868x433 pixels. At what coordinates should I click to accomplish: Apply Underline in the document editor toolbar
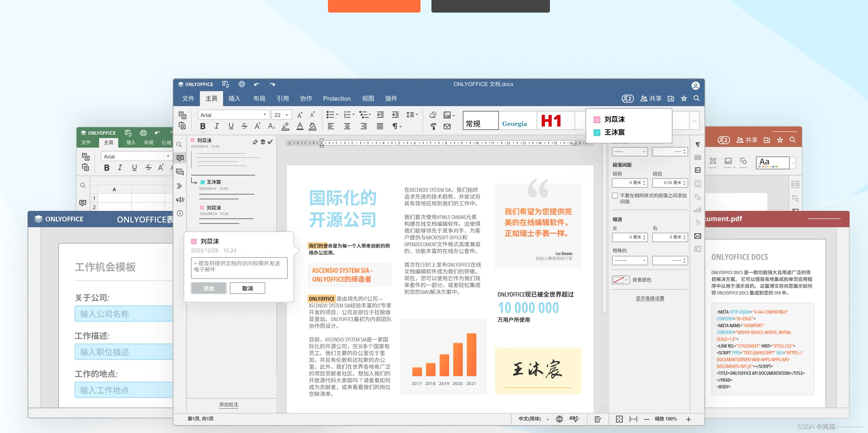coord(231,127)
